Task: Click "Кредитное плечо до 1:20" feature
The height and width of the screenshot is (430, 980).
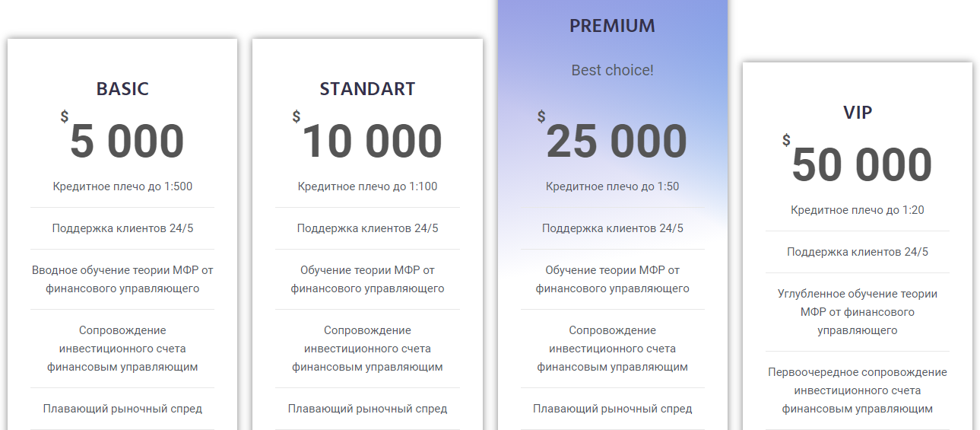Action: coord(858,210)
